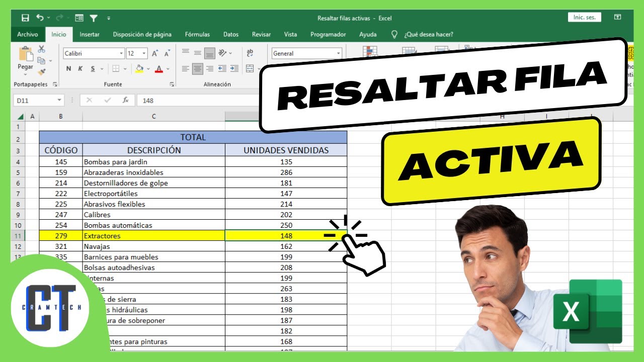The height and width of the screenshot is (362, 644).
Task: Center text horizontally
Action: (198, 68)
